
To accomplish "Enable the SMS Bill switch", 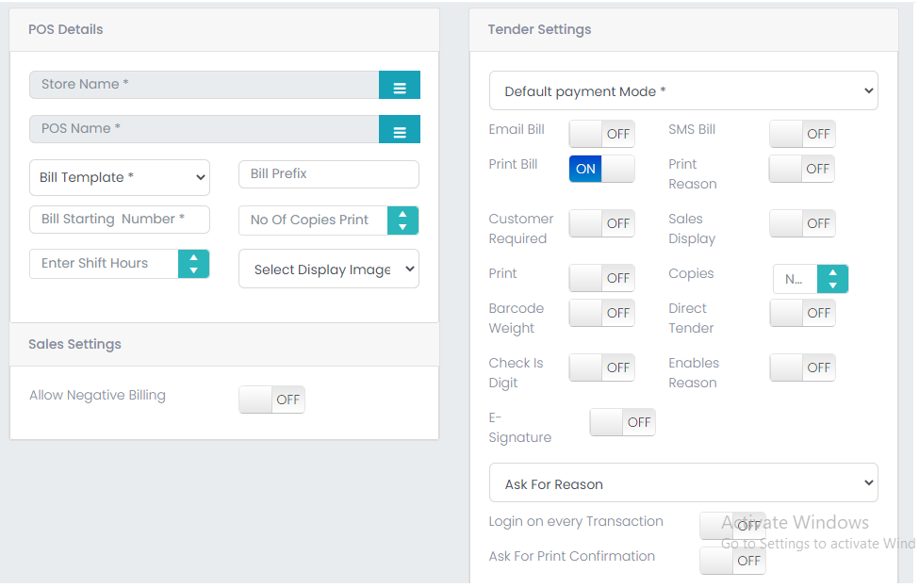I will (802, 134).
